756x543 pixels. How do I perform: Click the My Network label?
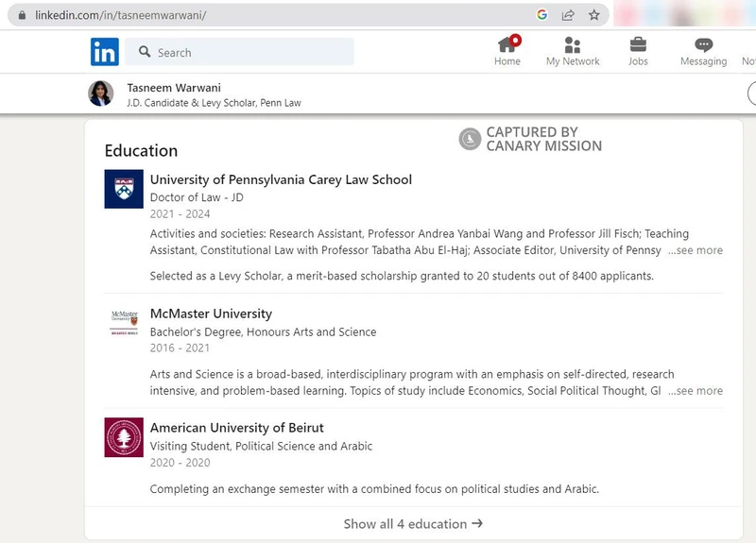pos(573,61)
